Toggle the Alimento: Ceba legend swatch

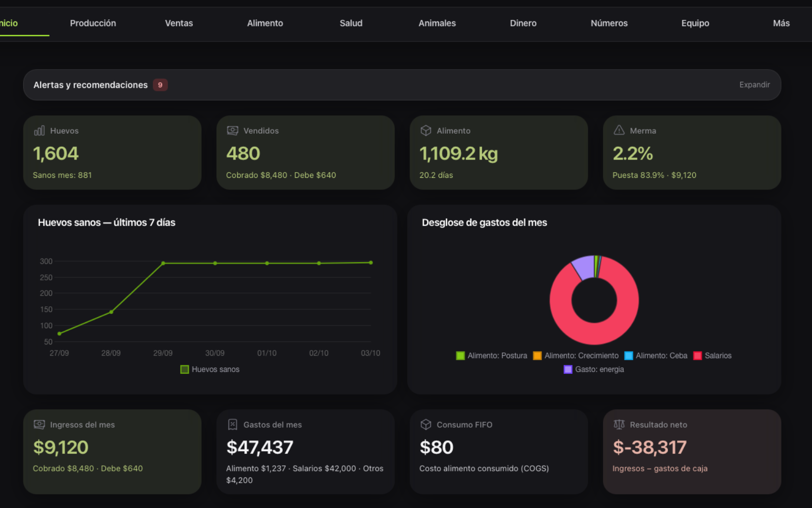coord(629,356)
